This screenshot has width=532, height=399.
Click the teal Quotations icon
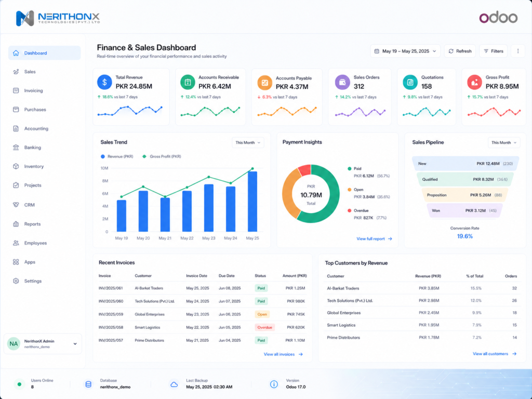click(x=410, y=82)
